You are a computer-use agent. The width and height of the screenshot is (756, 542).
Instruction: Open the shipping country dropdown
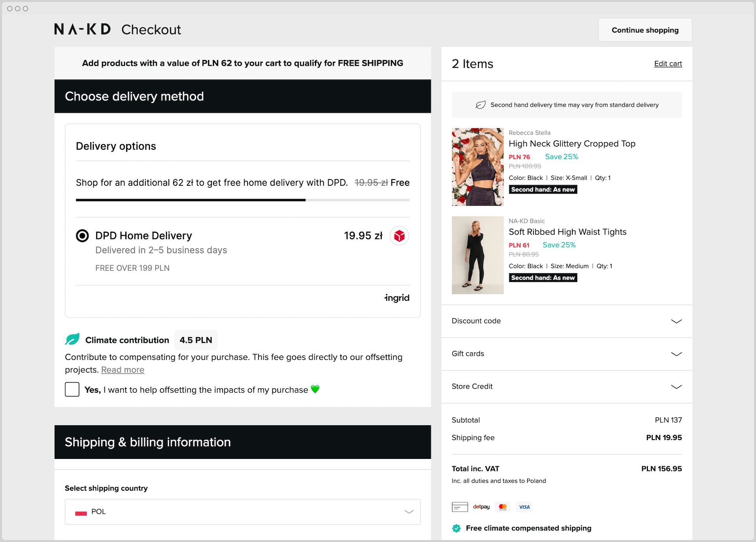[242, 512]
